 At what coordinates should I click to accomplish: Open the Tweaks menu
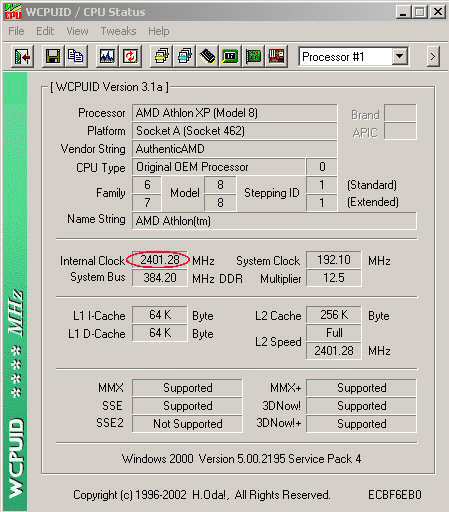pos(118,31)
